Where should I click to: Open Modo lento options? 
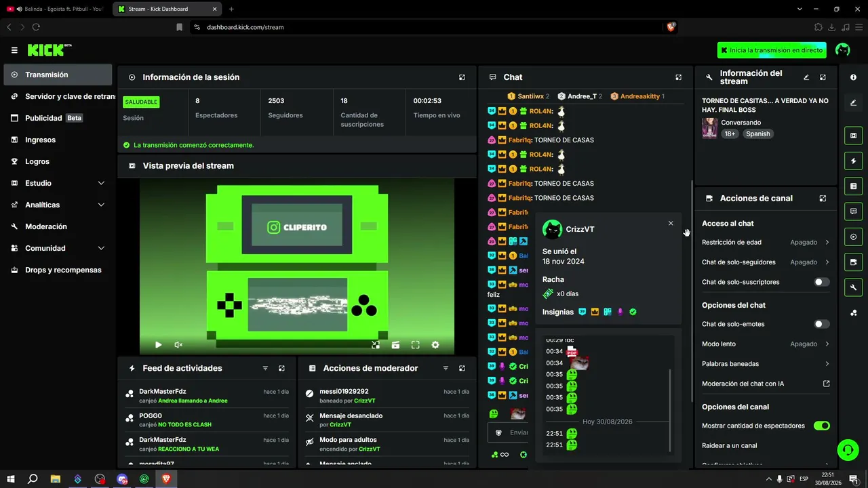tap(766, 344)
